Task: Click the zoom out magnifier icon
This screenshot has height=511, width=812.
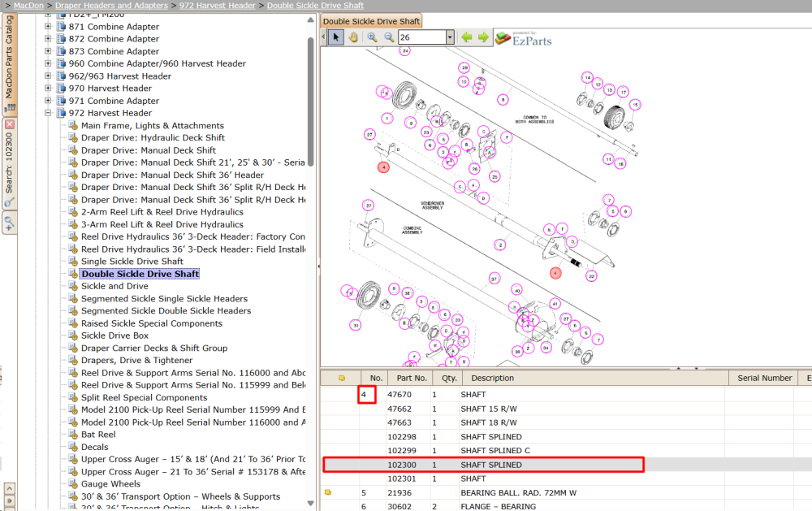Action: coord(389,37)
